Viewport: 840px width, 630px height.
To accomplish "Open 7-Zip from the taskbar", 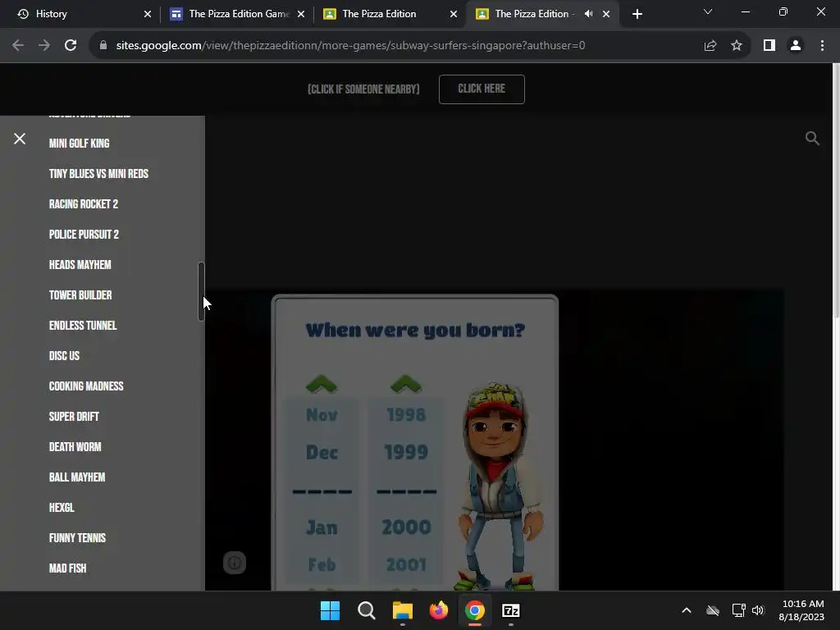I will (x=510, y=610).
